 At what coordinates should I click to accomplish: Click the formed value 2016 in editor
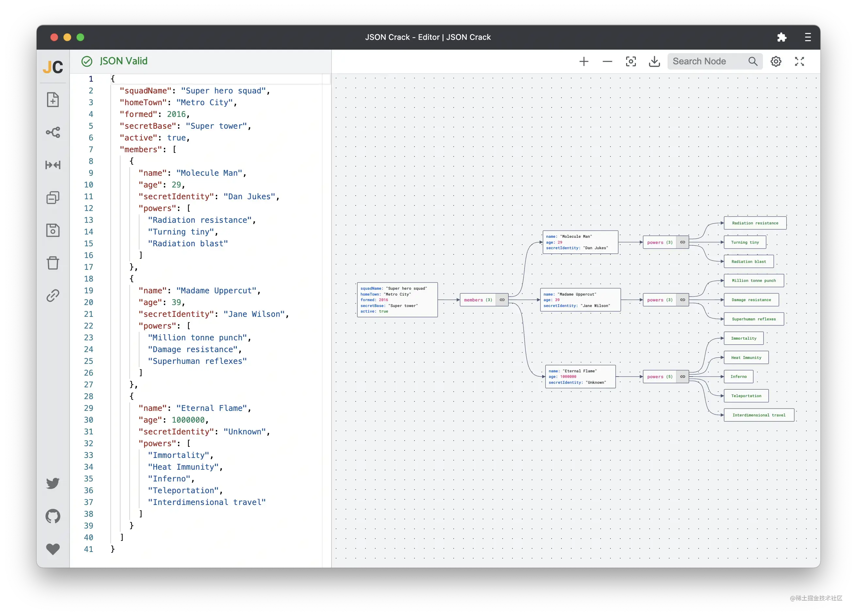click(x=176, y=114)
